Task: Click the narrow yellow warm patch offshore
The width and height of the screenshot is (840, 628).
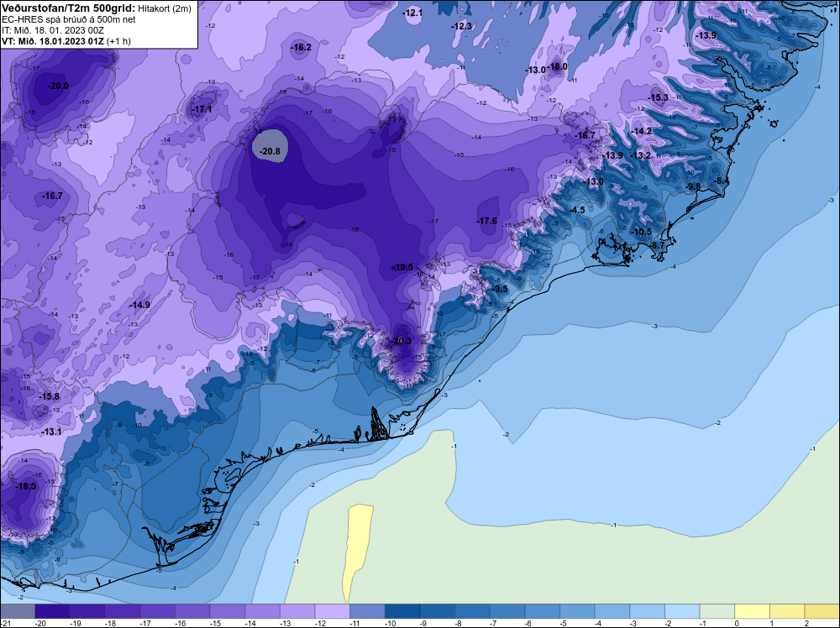Action: tap(357, 552)
